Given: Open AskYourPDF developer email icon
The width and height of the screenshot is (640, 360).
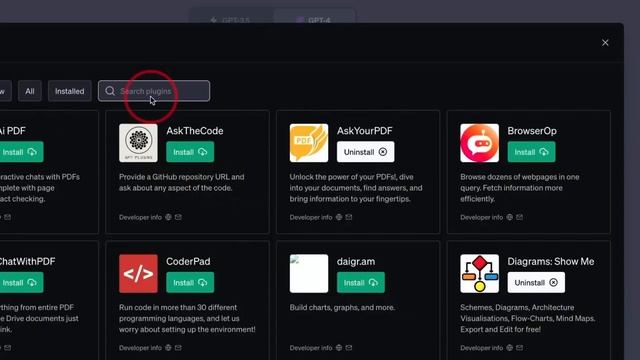Looking at the screenshot, I should [x=349, y=217].
